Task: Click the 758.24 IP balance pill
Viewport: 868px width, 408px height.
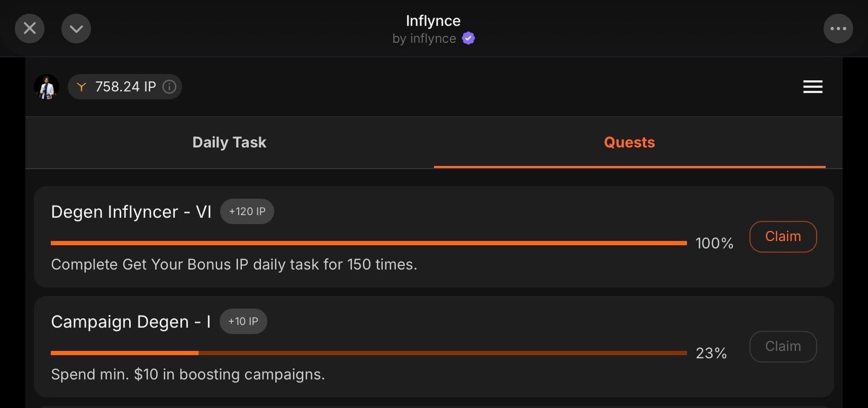Action: coord(125,87)
